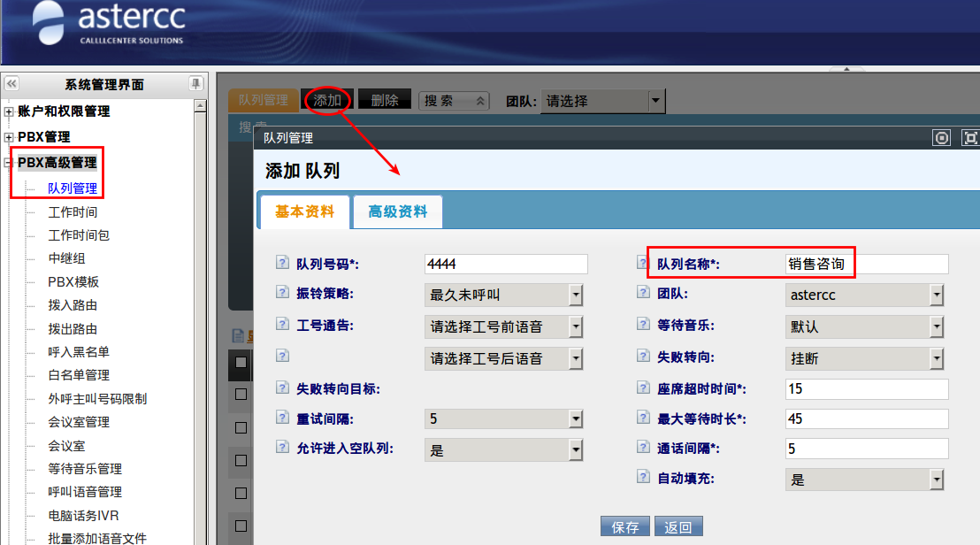This screenshot has width=980, height=545.
Task: Open 工作时间 in the sidebar tree
Action: 73,212
